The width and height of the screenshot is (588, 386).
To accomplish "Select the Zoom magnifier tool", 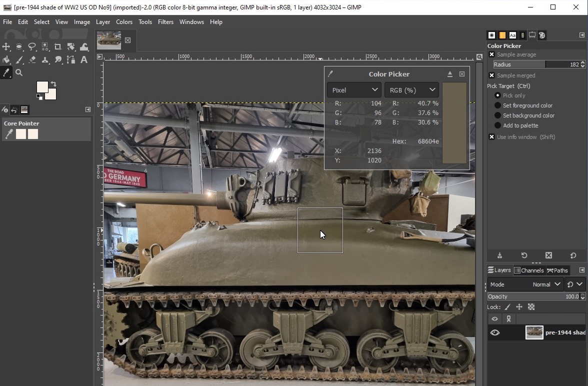I will [19, 73].
